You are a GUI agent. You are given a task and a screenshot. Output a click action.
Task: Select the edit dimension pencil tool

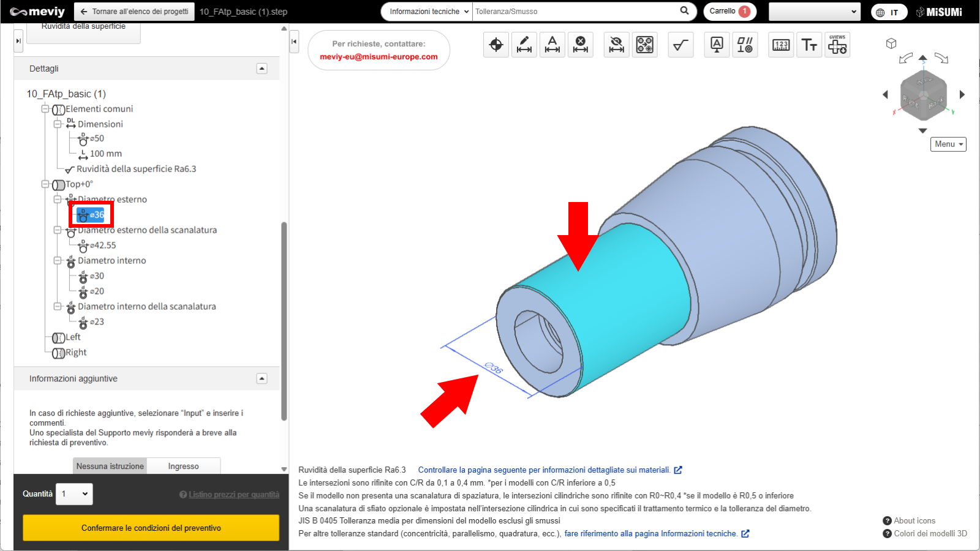pyautogui.click(x=524, y=45)
